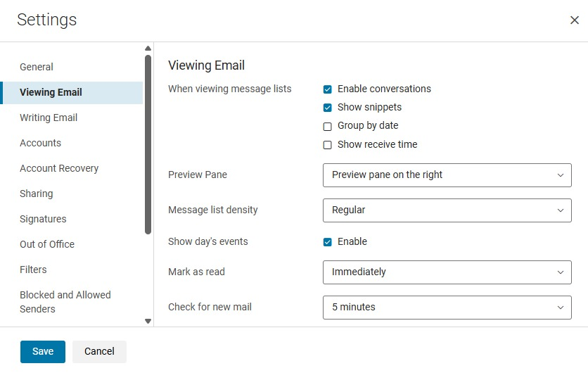Click the sidebar scroll up arrow
Viewport: 588px width, 373px height.
[x=148, y=49]
